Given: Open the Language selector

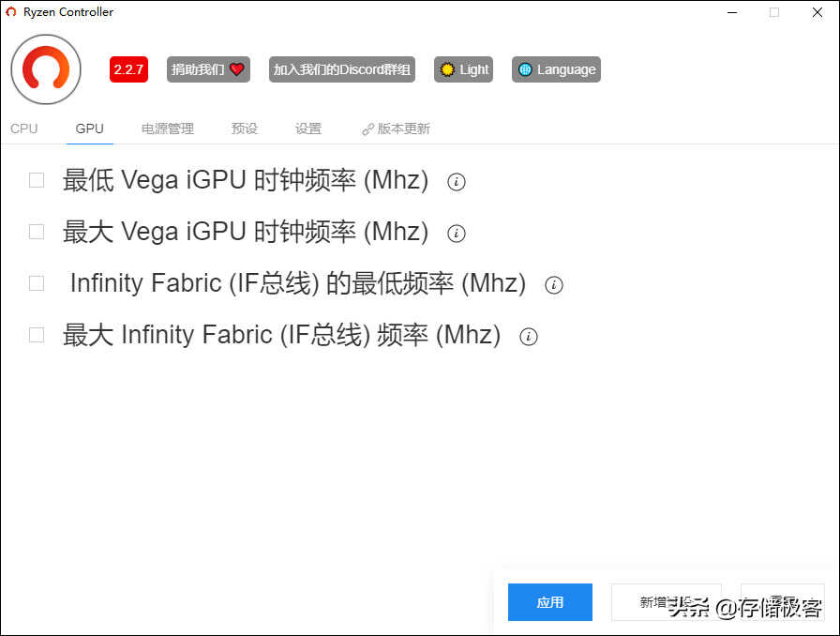Looking at the screenshot, I should click(x=556, y=69).
